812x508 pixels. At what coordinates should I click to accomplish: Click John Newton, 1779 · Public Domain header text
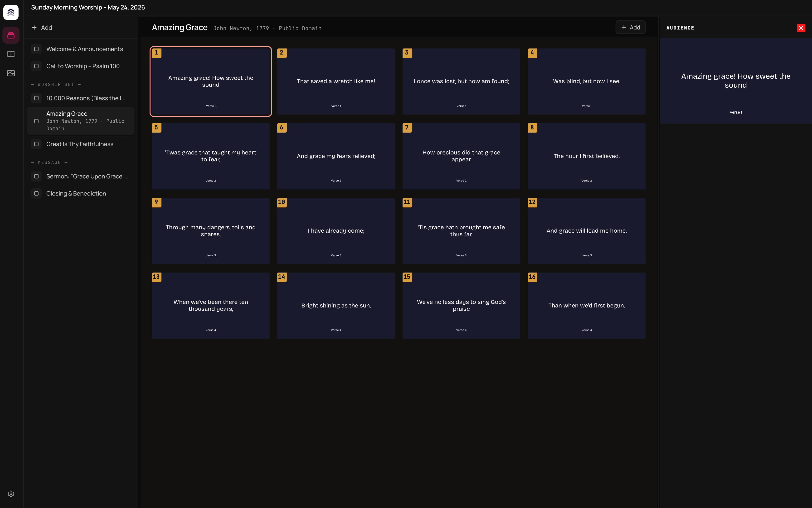pos(267,28)
